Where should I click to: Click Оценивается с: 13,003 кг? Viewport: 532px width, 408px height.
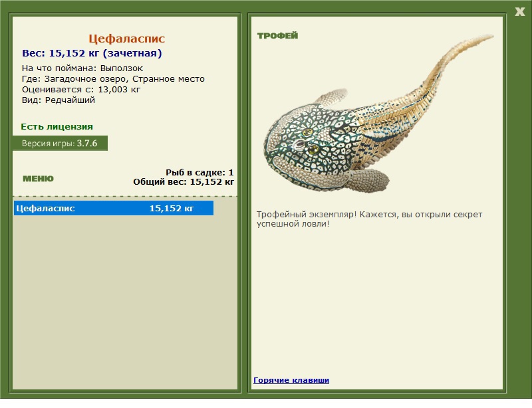point(81,90)
